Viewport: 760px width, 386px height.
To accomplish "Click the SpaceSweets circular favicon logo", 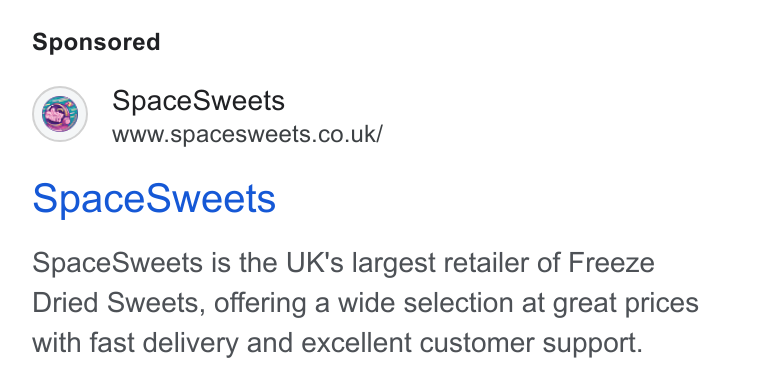I will point(60,114).
